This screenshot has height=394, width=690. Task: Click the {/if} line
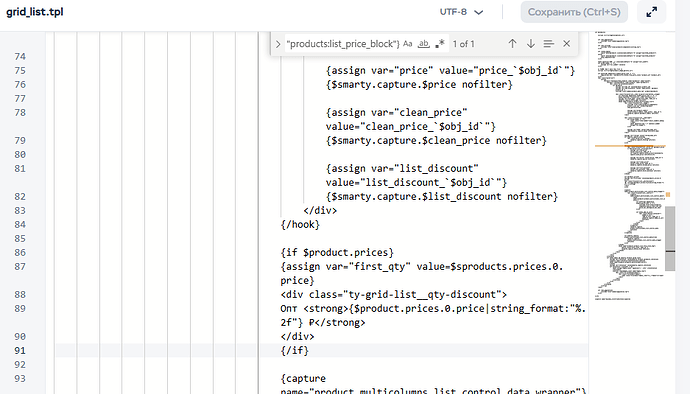(294, 350)
